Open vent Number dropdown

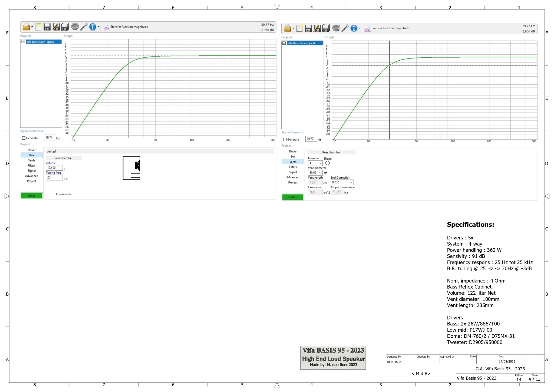320,163
